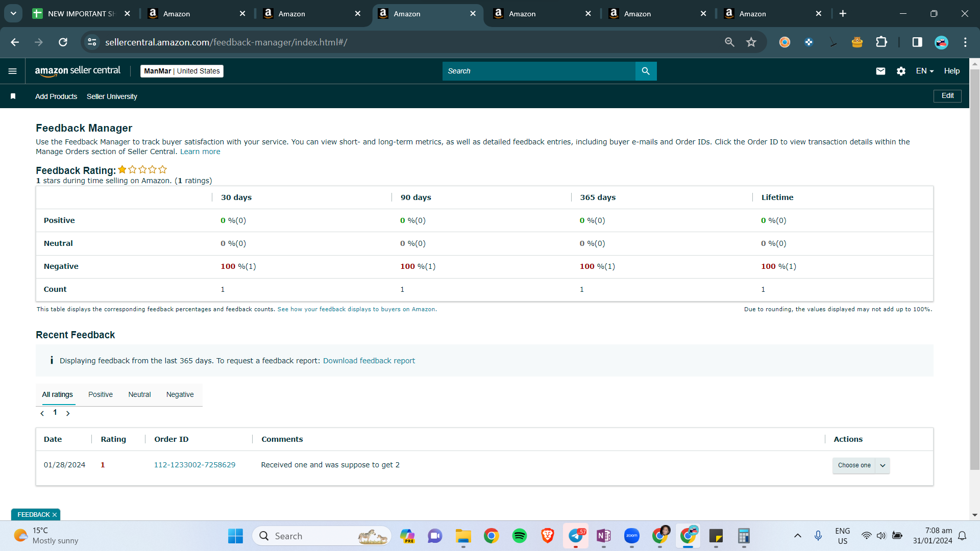Screen dimensions: 980x551
Task: Click the Windows taskbar Search box
Action: [322, 536]
